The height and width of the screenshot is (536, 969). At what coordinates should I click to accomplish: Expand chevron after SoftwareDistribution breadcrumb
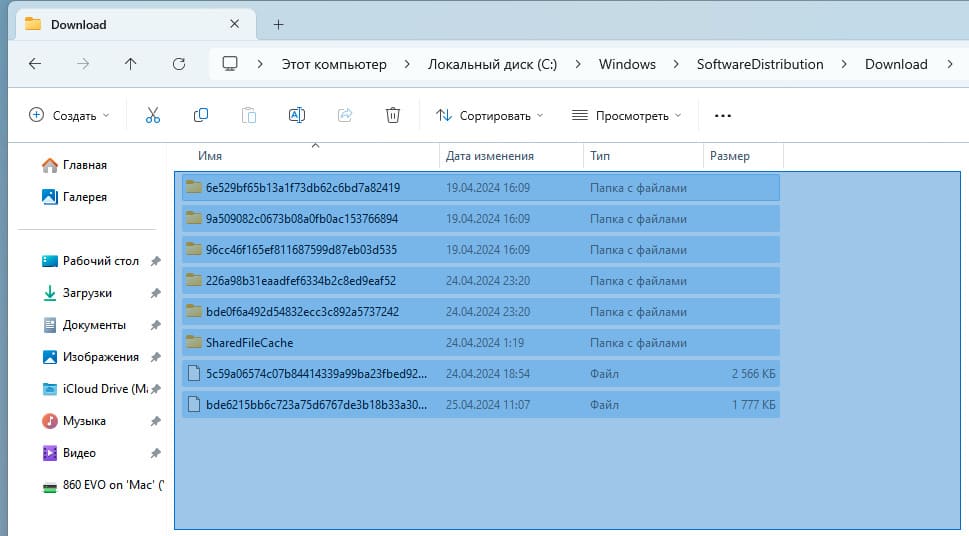pos(844,64)
